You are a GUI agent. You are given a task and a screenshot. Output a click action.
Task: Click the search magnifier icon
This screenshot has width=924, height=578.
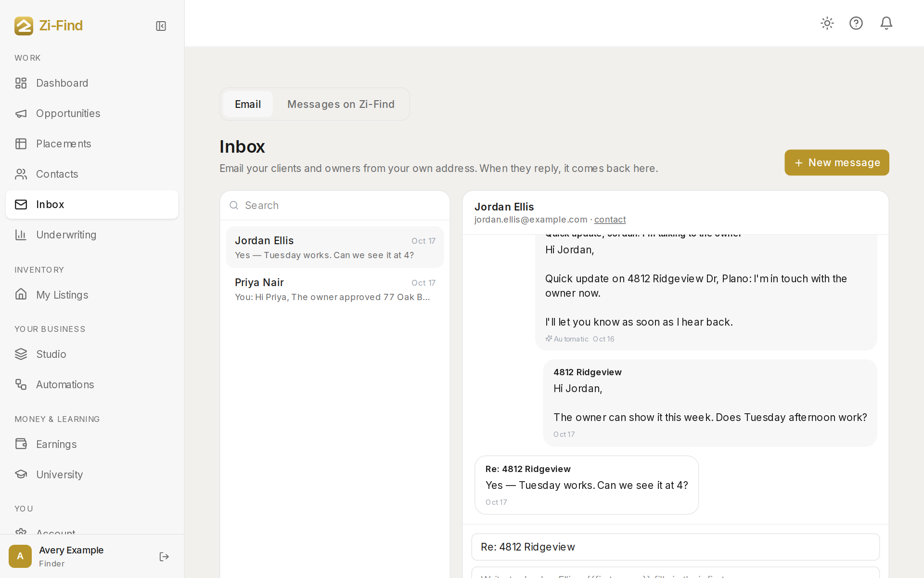coord(234,206)
